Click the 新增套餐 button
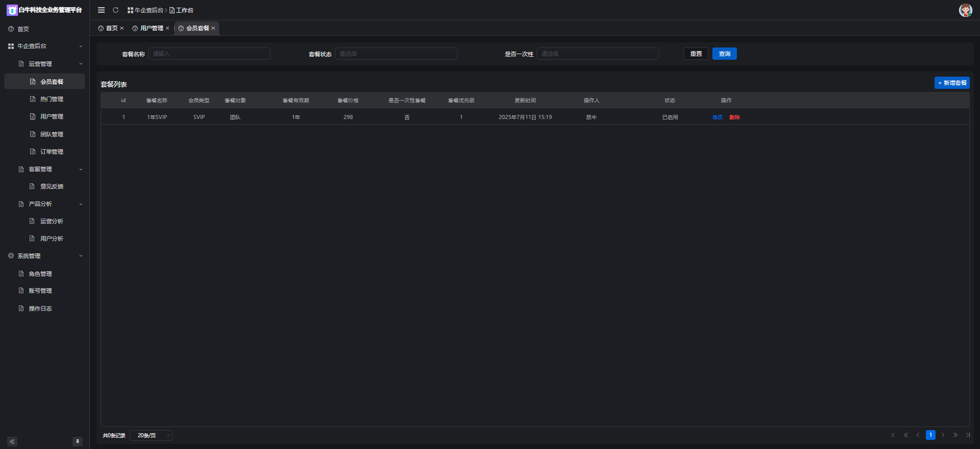The height and width of the screenshot is (449, 980). tap(952, 83)
